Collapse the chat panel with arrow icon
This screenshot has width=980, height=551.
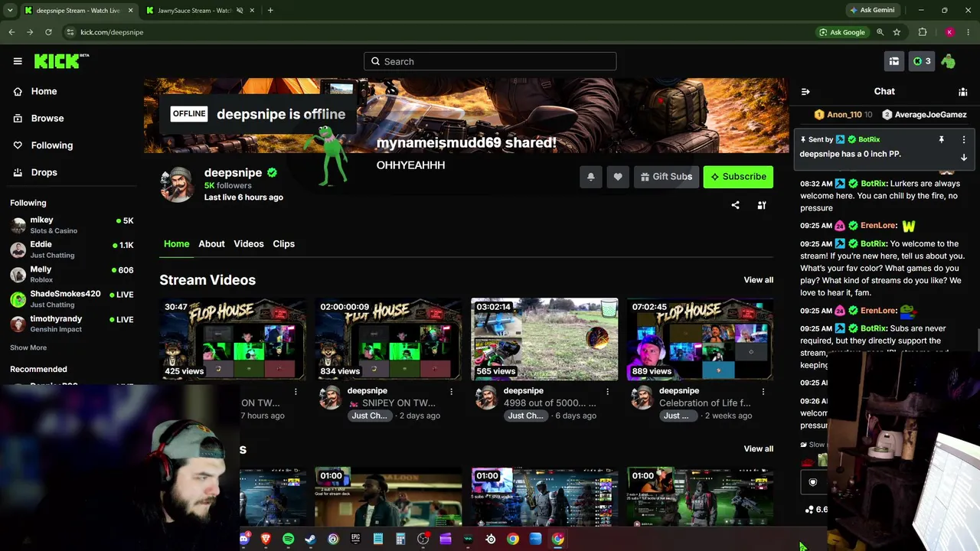point(805,92)
